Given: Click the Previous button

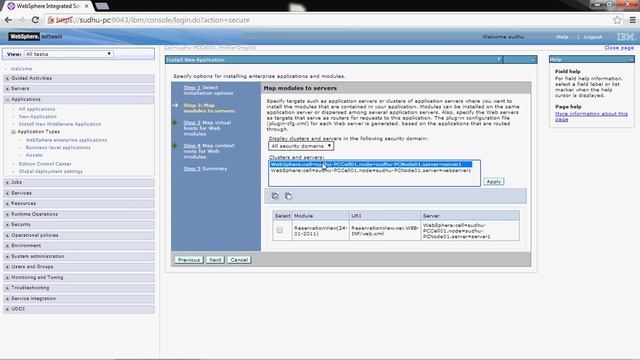Looking at the screenshot, I should coord(189,260).
